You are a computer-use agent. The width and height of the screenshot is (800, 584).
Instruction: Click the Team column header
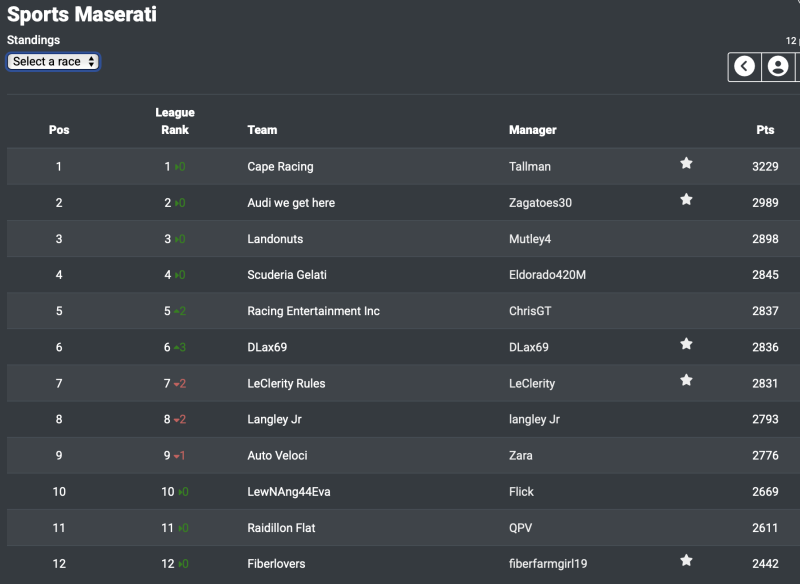(262, 130)
